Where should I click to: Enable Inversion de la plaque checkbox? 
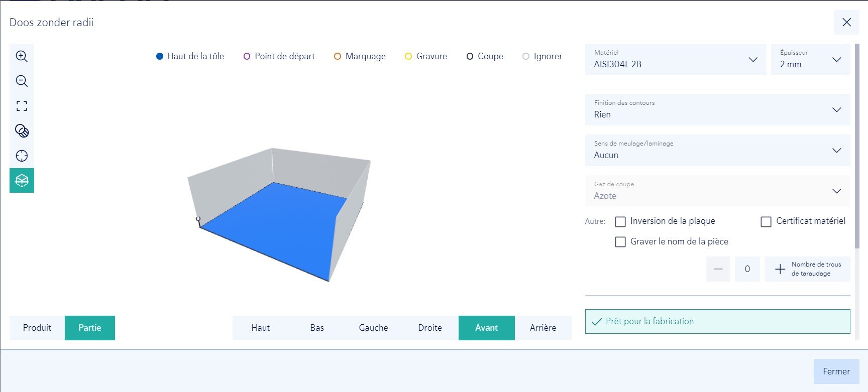(x=620, y=221)
